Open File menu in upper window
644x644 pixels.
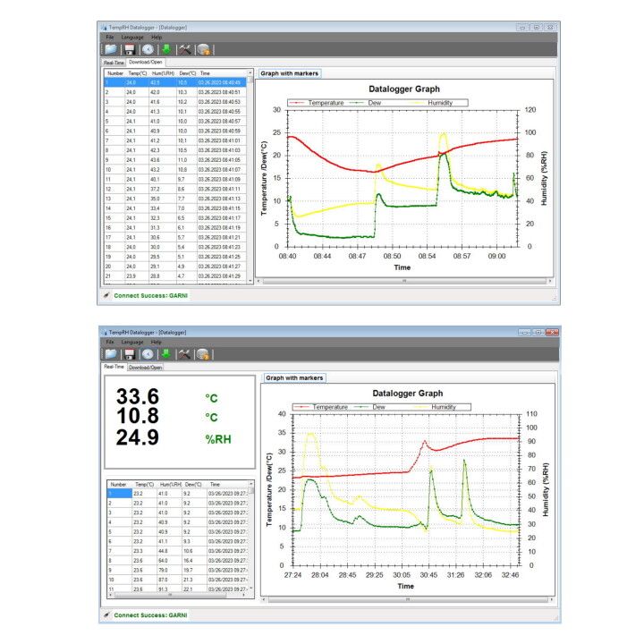tap(110, 37)
